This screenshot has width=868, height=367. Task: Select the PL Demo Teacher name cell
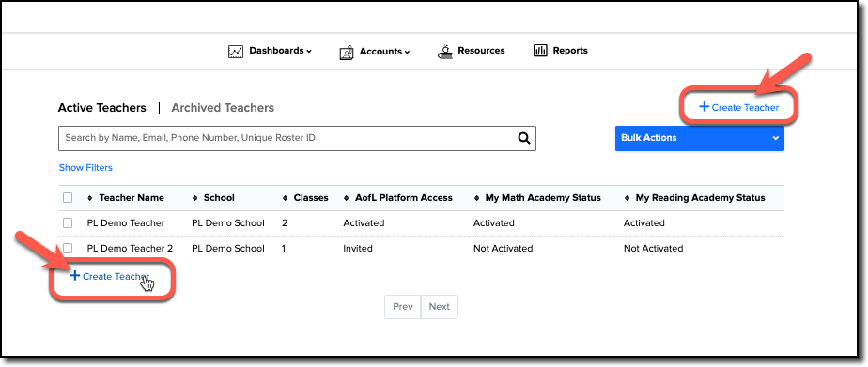[x=126, y=223]
